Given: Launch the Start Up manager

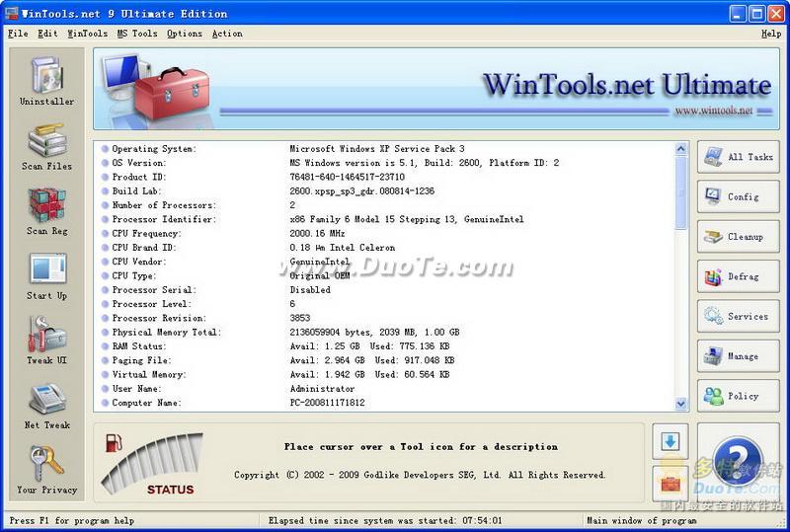Looking at the screenshot, I should click(x=46, y=275).
